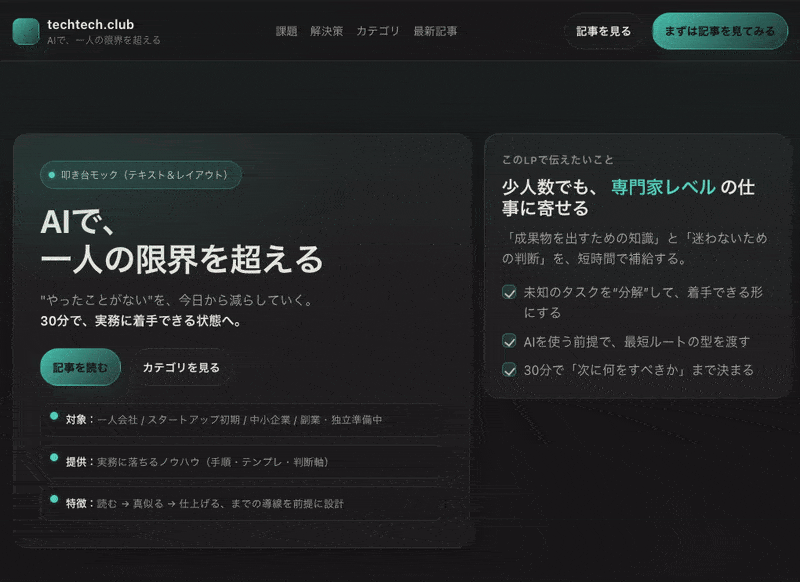Click the highlighted 専門家レベル text
The width and height of the screenshot is (800, 582).
661,186
